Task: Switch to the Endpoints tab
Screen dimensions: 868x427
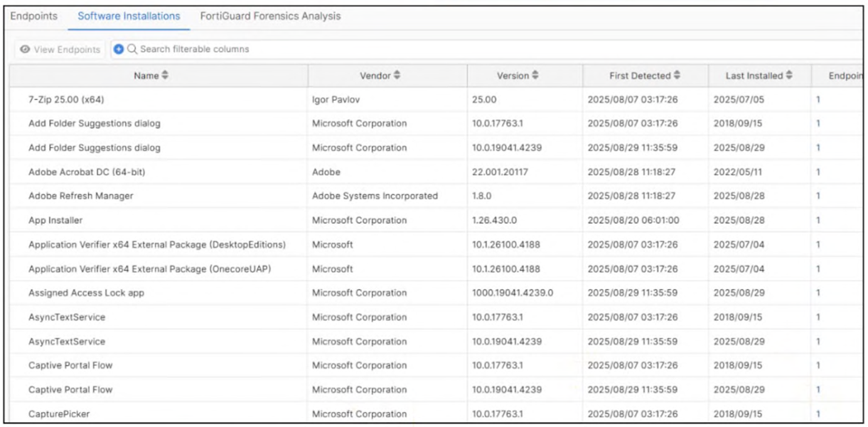Action: 33,16
